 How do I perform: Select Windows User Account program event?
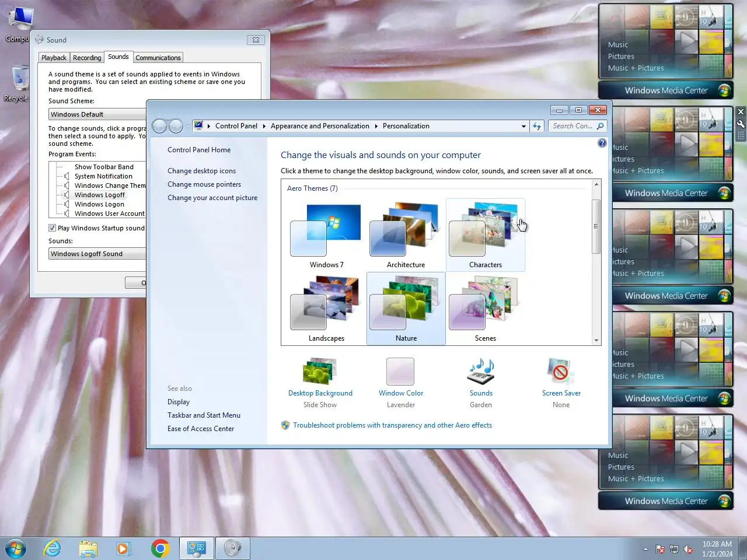point(110,213)
